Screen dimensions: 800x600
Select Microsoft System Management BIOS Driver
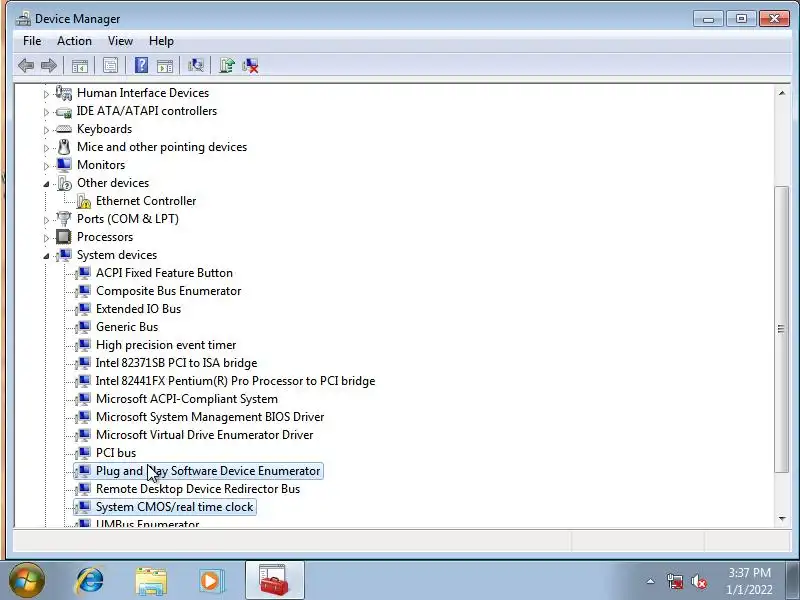210,417
